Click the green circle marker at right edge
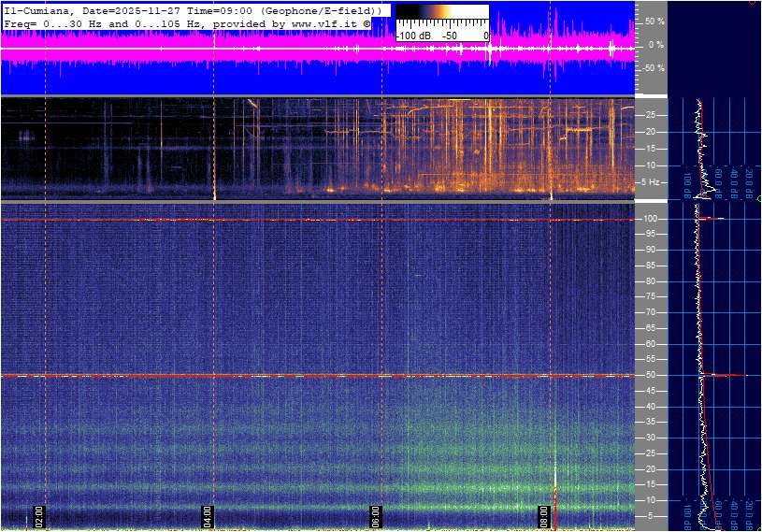The height and width of the screenshot is (532, 762). click(758, 199)
